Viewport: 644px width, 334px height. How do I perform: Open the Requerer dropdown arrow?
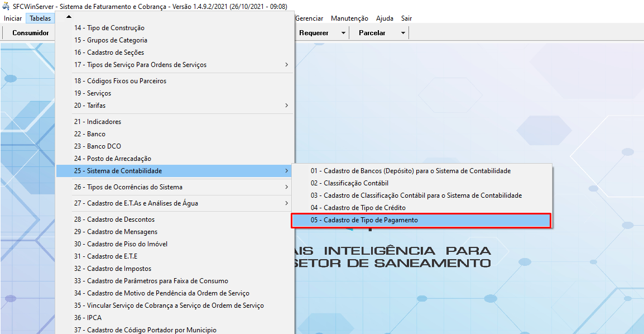[x=343, y=33]
